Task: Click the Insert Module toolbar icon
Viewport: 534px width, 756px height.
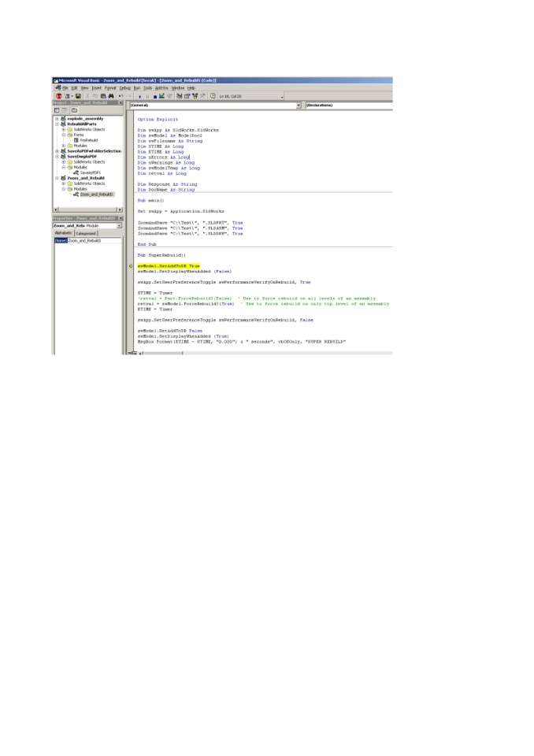Action: point(67,96)
